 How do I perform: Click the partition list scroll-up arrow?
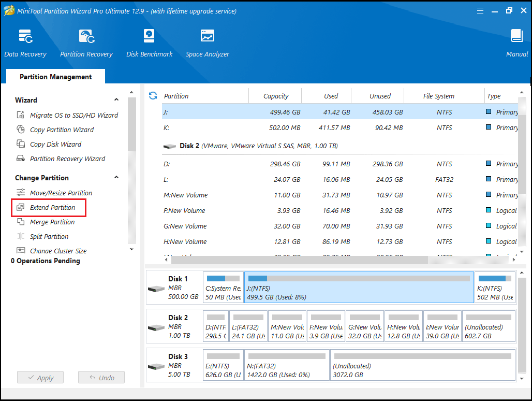click(x=522, y=92)
